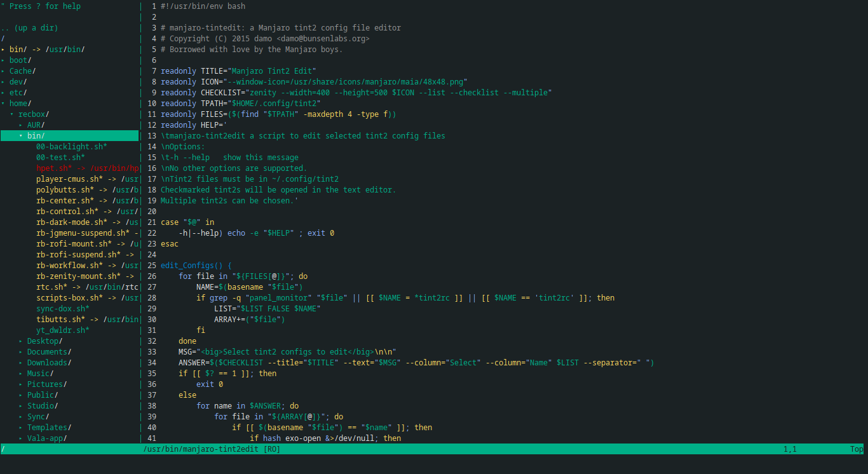Select the highlighted bin/ folder

click(x=36, y=136)
